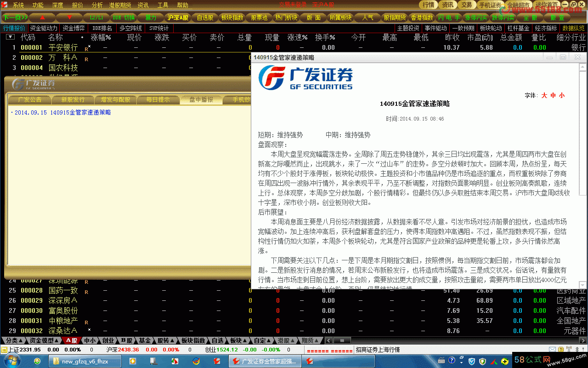
Task: Set font size to 小
Action: tap(562, 96)
